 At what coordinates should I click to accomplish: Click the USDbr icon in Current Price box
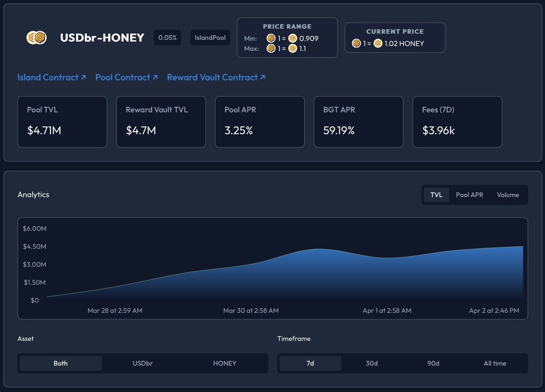[x=356, y=44]
